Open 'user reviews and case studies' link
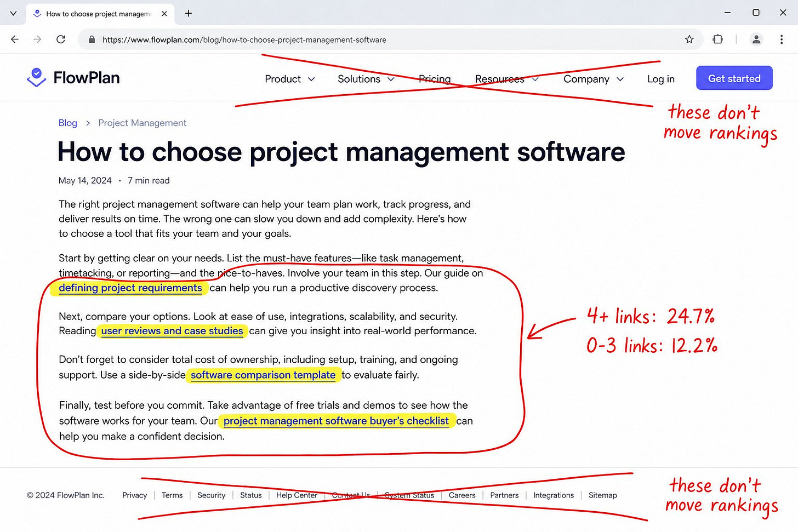 tap(172, 330)
